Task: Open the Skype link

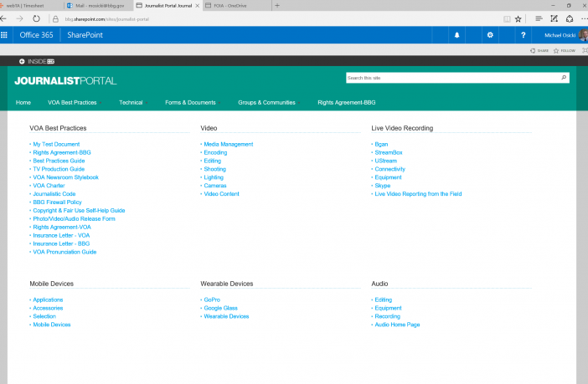Action: (x=383, y=186)
